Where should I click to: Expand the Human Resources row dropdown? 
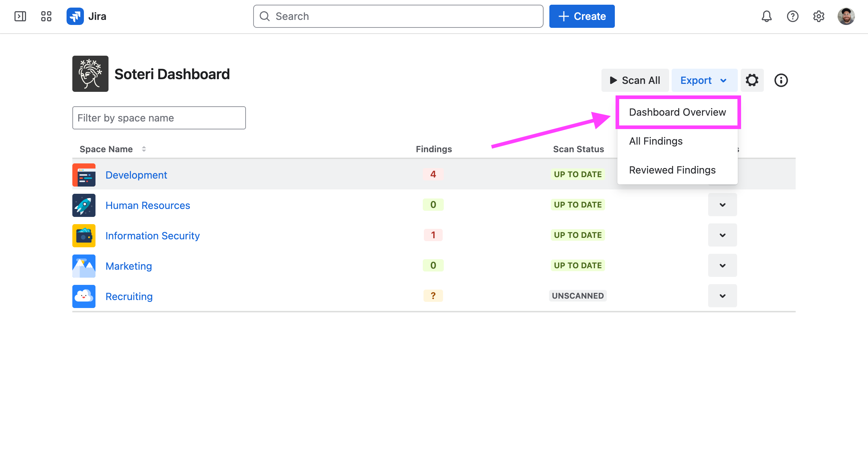pyautogui.click(x=722, y=205)
